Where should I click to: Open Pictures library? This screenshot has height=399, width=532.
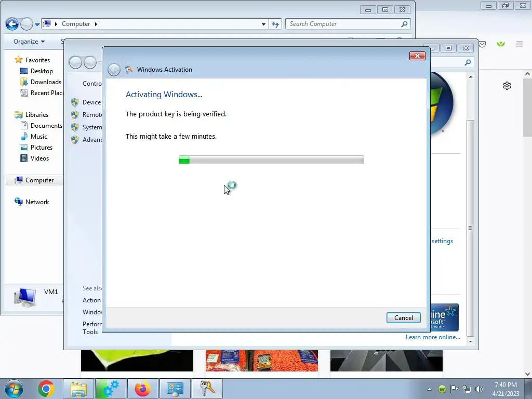tap(42, 147)
